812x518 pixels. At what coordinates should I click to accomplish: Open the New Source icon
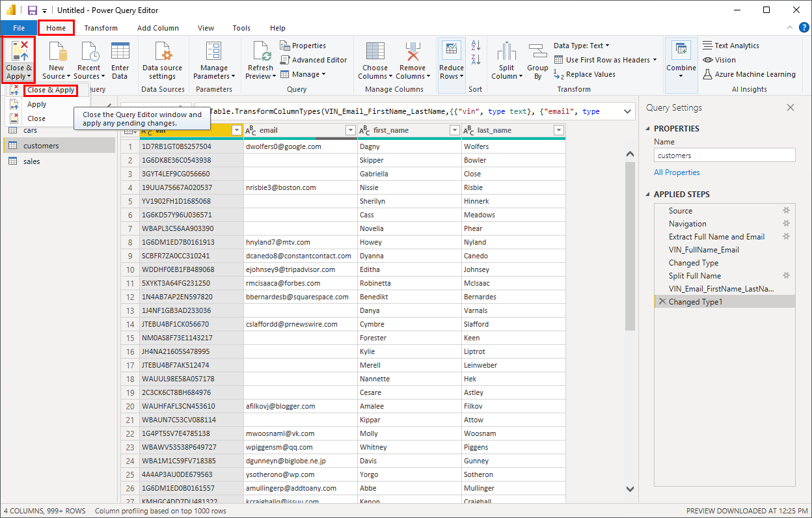(57, 52)
